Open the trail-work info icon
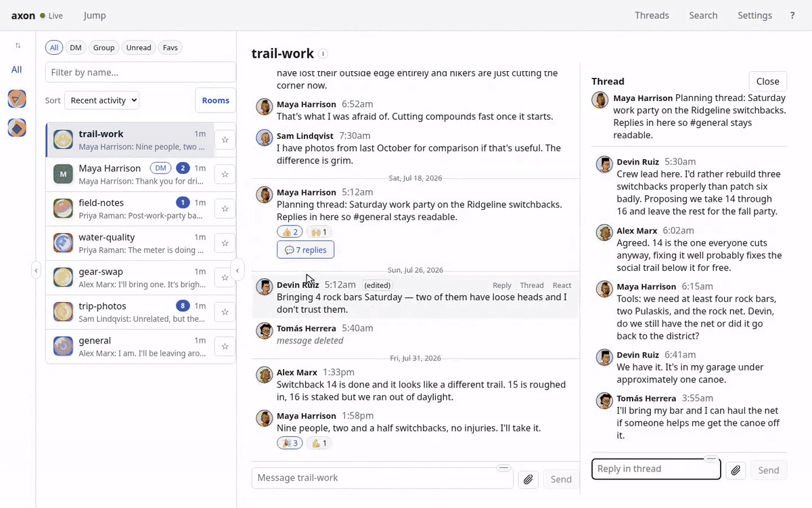 coord(323,54)
